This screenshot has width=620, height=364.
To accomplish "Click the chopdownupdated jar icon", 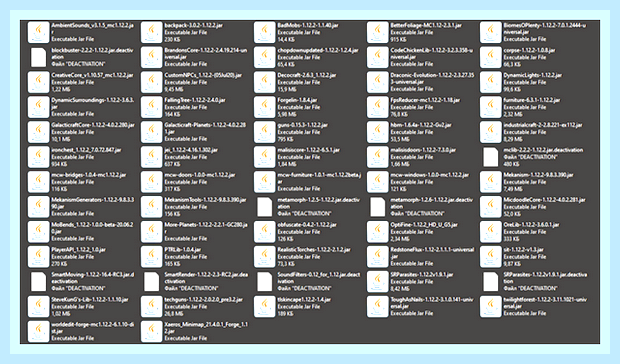I will coord(265,57).
